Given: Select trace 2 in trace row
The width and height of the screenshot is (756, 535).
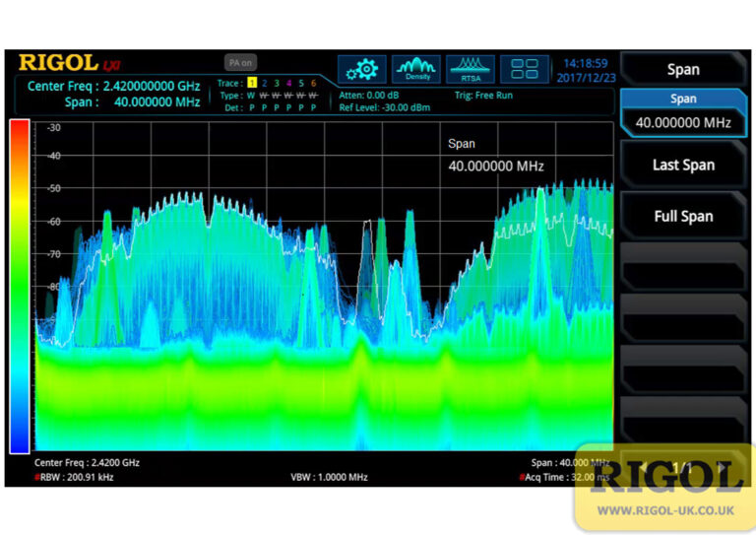Looking at the screenshot, I should (264, 83).
